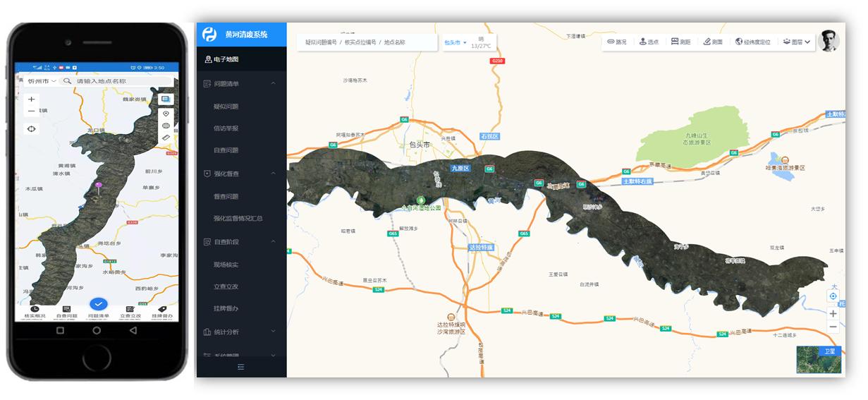Image resolution: width=868 pixels, height=400 pixels.
Task: Click the desktop map locate-me icon
Action: [x=833, y=296]
